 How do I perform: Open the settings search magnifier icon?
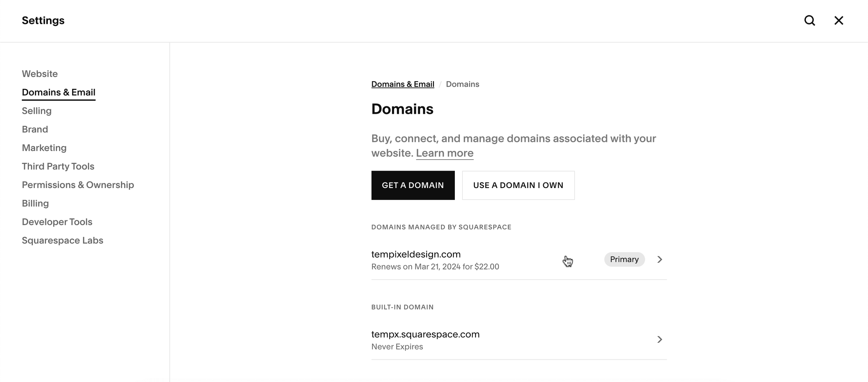[809, 20]
